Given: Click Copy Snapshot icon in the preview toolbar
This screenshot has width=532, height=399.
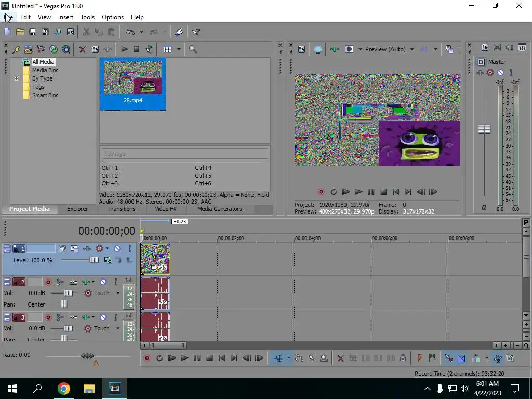Looking at the screenshot, I should pyautogui.click(x=449, y=49).
